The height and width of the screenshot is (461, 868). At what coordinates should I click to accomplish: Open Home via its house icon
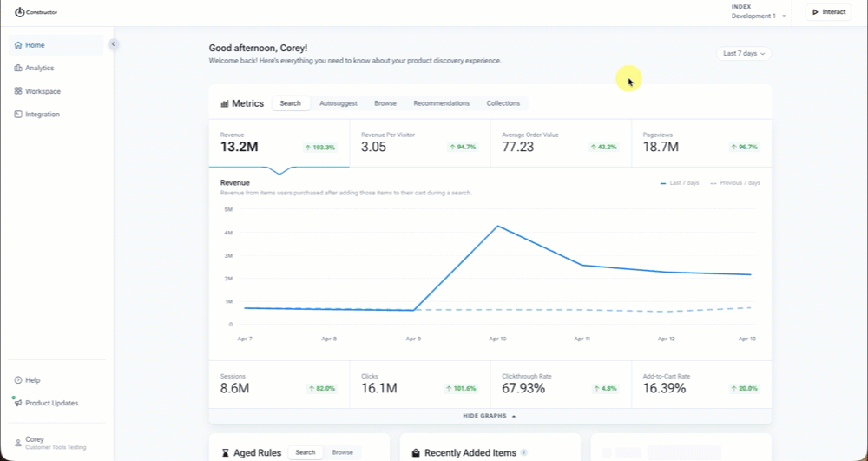point(18,45)
